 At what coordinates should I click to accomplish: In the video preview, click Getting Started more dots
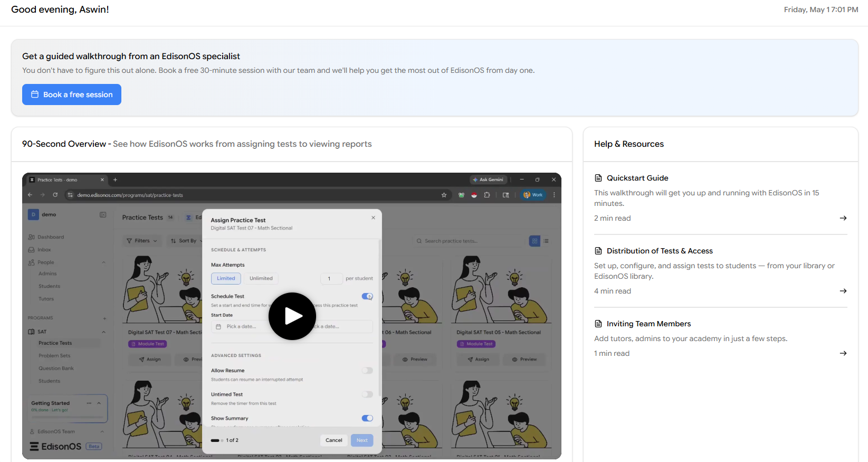click(x=89, y=403)
